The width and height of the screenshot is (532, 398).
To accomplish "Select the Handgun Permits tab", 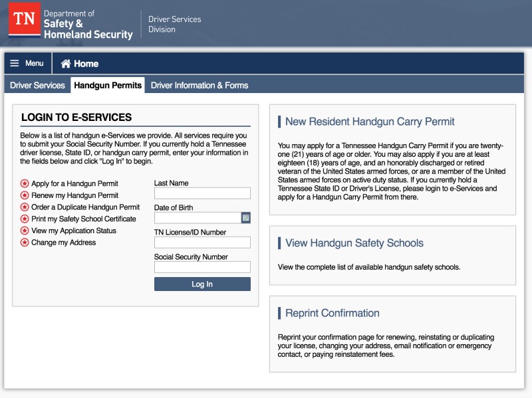I will pos(108,85).
